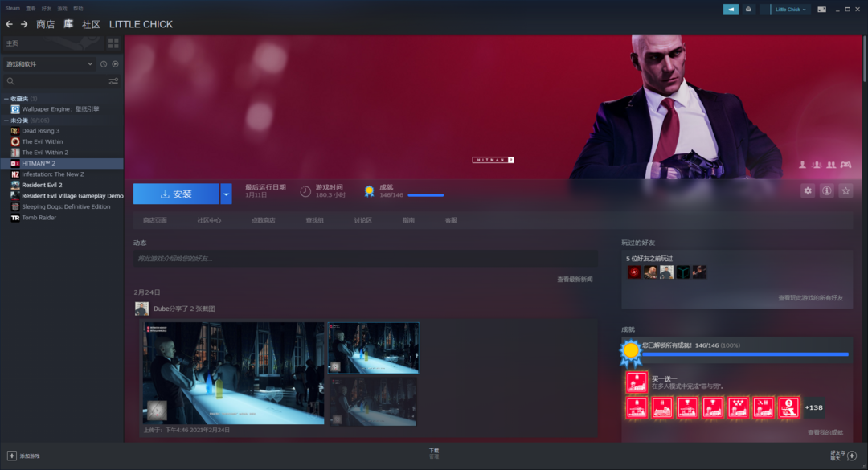Go to the 商店 tab

(x=45, y=24)
